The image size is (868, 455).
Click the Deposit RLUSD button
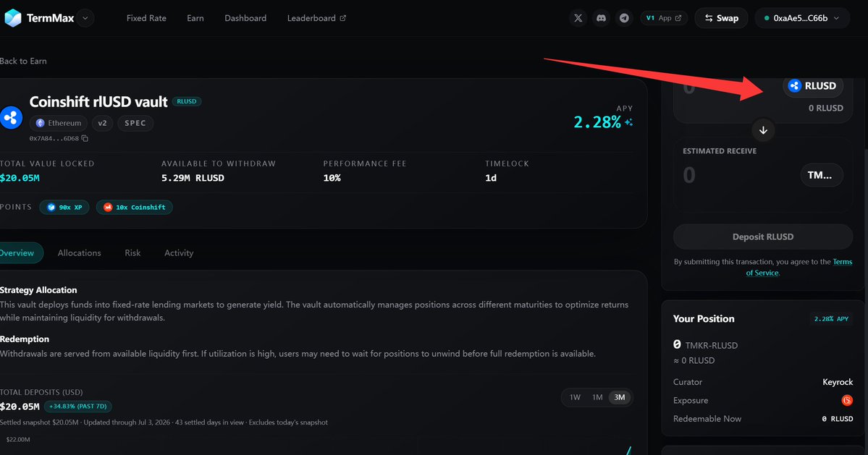click(x=763, y=237)
